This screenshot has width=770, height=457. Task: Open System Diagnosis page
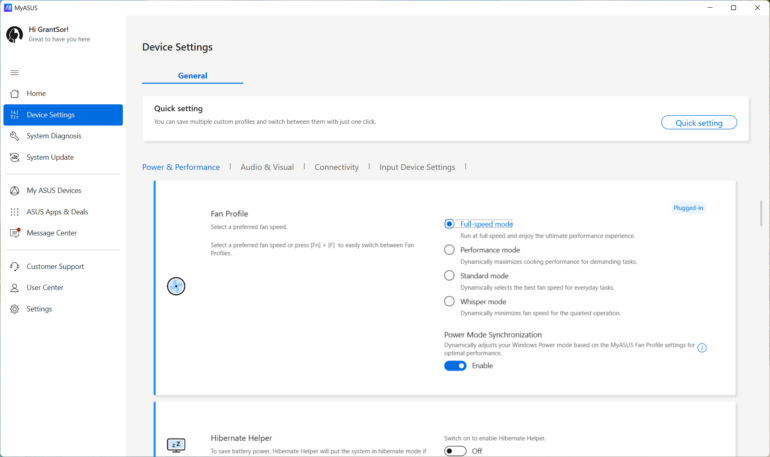coord(63,136)
